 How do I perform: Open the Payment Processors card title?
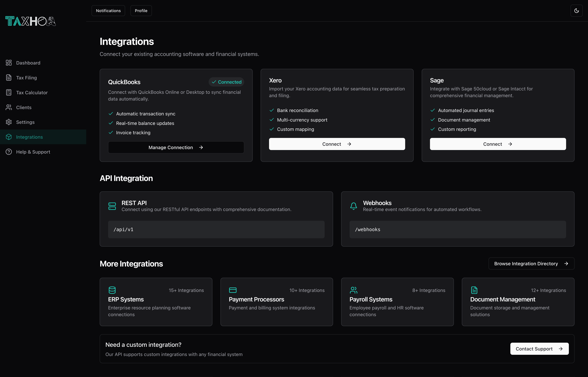click(256, 299)
